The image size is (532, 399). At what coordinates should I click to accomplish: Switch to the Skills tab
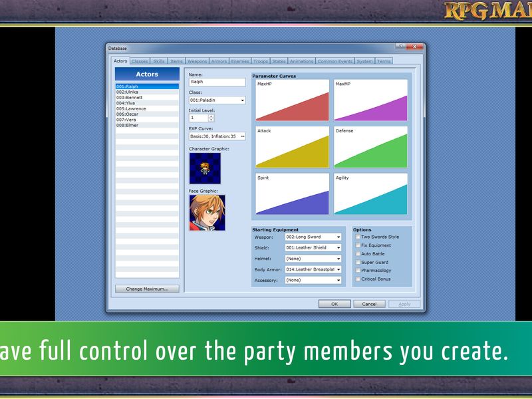coord(158,61)
